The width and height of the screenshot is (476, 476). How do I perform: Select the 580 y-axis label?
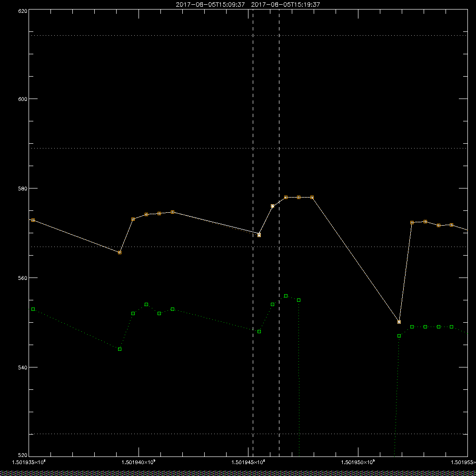pos(23,188)
